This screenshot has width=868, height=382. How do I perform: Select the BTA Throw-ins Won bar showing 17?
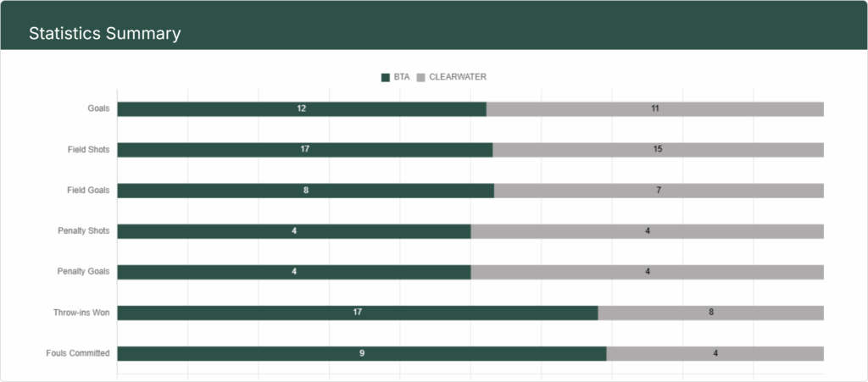pyautogui.click(x=358, y=313)
